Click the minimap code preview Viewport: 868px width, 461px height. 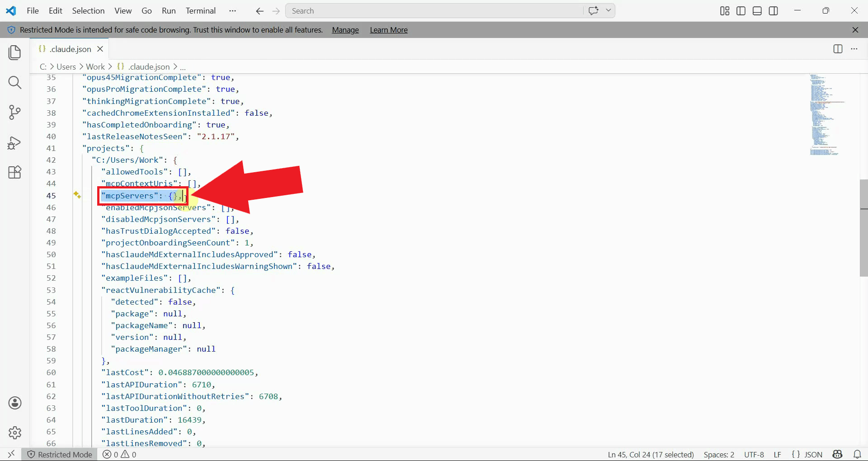826,115
